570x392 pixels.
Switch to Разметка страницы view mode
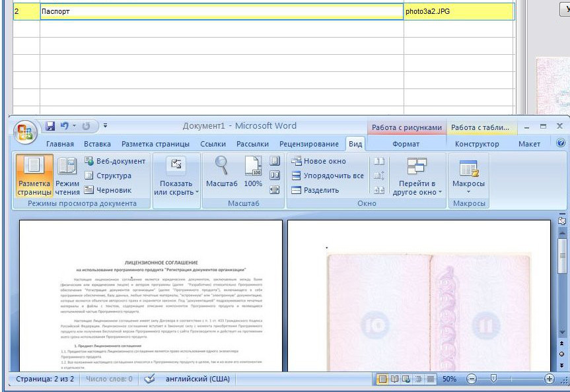tap(34, 176)
